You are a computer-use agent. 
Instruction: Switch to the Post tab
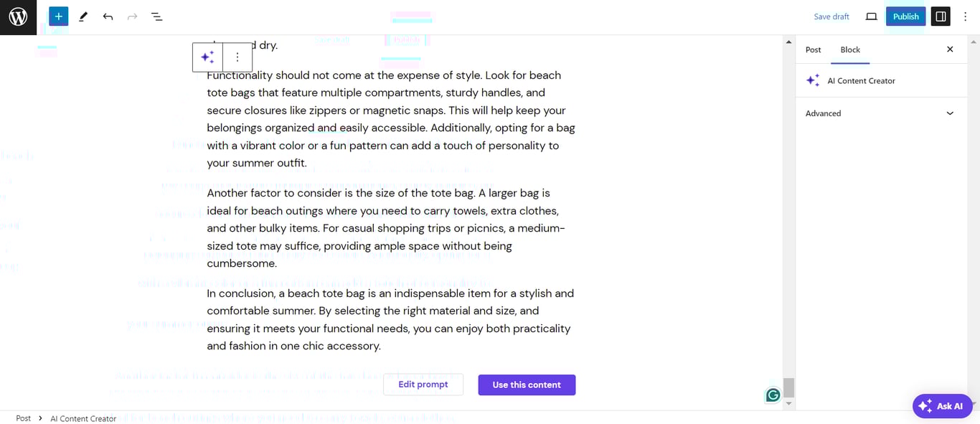coord(813,50)
